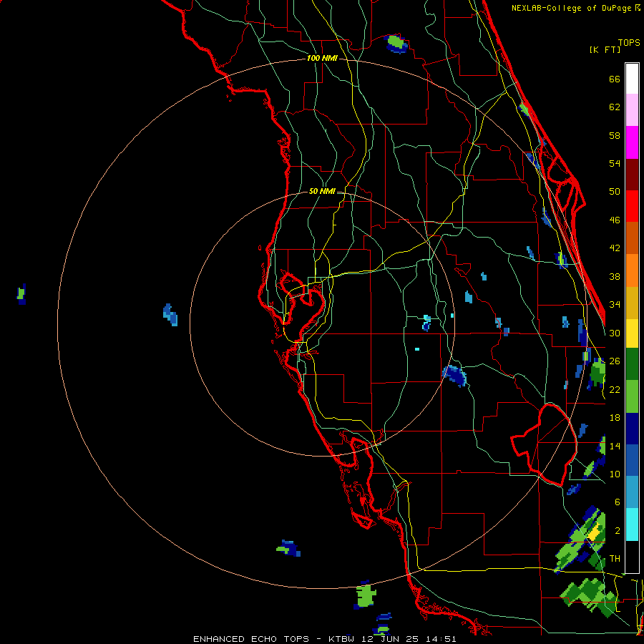
Task: Click the 12 JUN 25 date text
Action: 391,639
